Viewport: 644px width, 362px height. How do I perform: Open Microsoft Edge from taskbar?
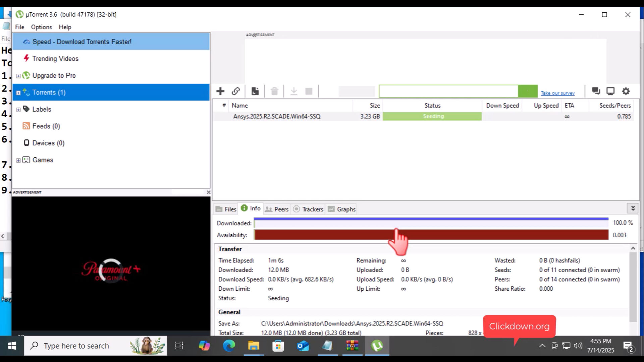(x=229, y=346)
